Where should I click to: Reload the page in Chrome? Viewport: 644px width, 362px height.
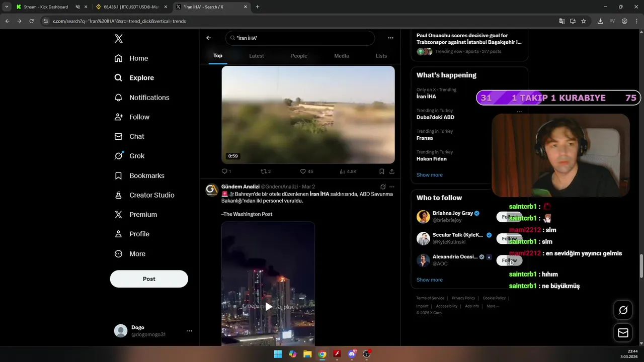click(31, 21)
